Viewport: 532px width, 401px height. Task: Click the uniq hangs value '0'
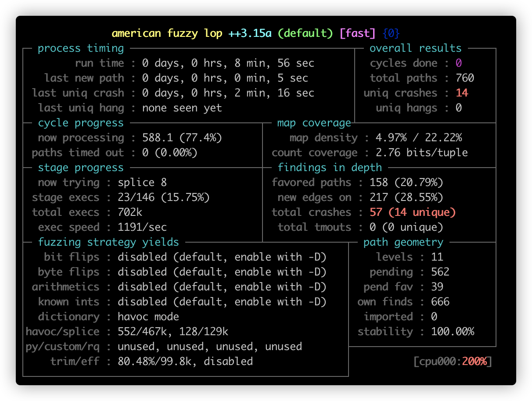(459, 108)
